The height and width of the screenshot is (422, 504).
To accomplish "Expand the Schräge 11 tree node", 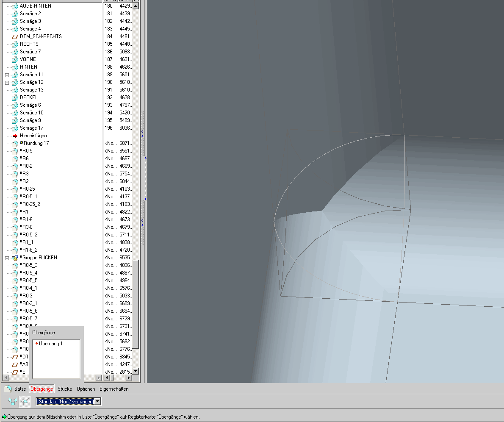I will coord(7,75).
